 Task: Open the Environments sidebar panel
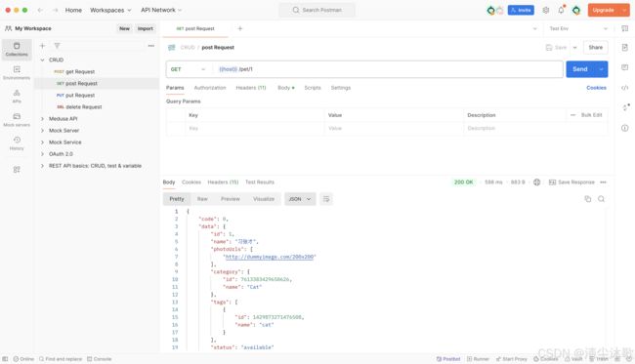coord(17,73)
